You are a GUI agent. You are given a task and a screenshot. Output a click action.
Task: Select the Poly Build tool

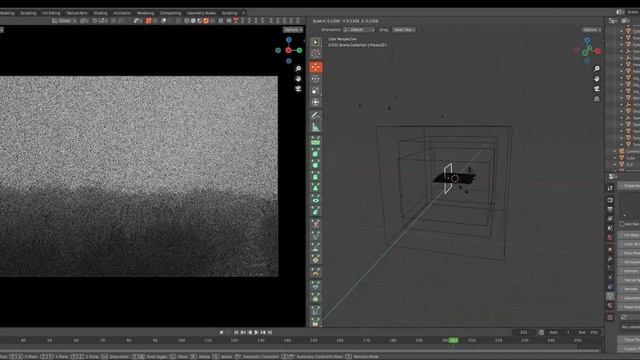(x=316, y=211)
